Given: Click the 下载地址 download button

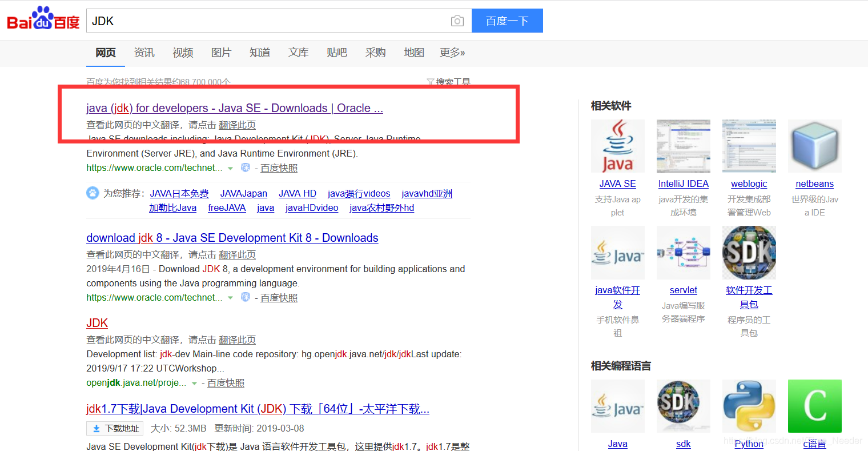Looking at the screenshot, I should pyautogui.click(x=115, y=428).
